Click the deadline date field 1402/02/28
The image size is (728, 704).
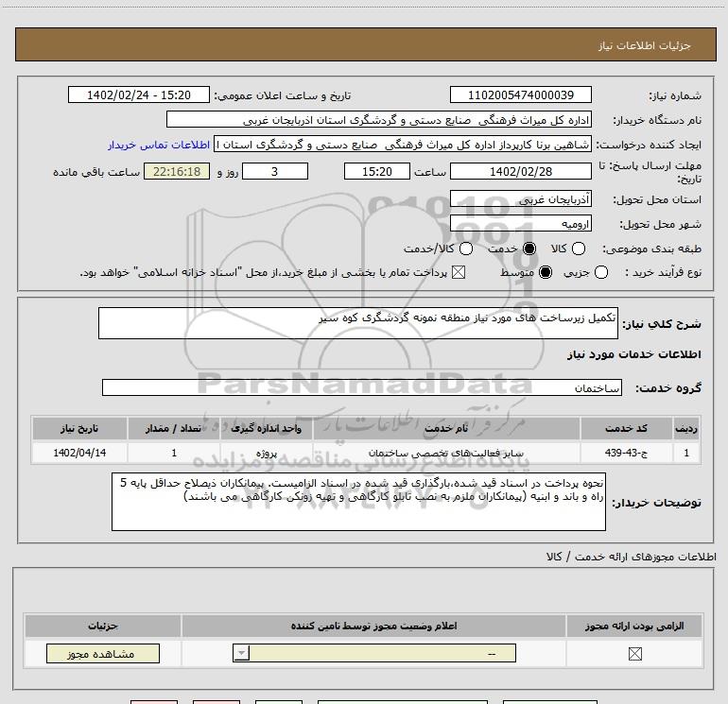520,171
